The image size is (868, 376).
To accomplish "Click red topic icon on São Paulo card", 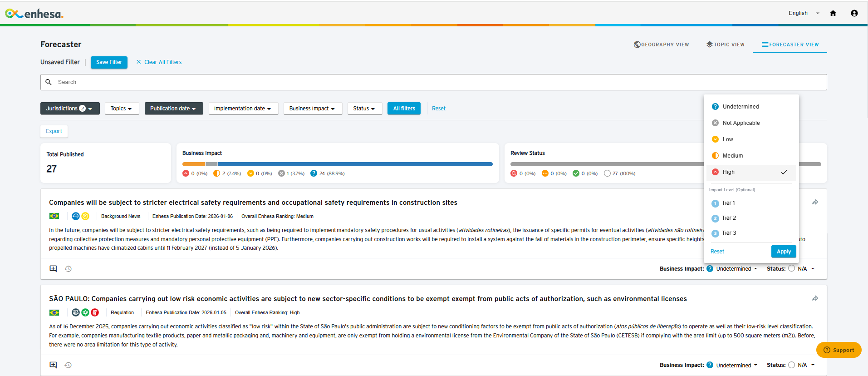I will click(95, 312).
